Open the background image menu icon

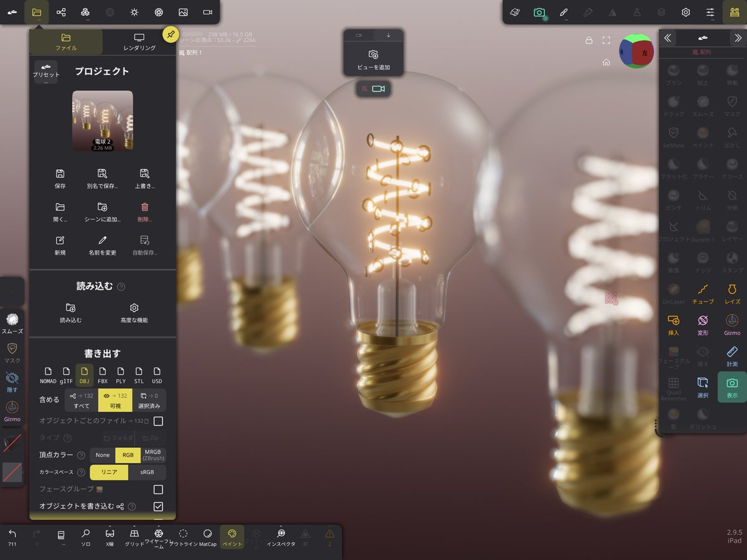(x=183, y=12)
